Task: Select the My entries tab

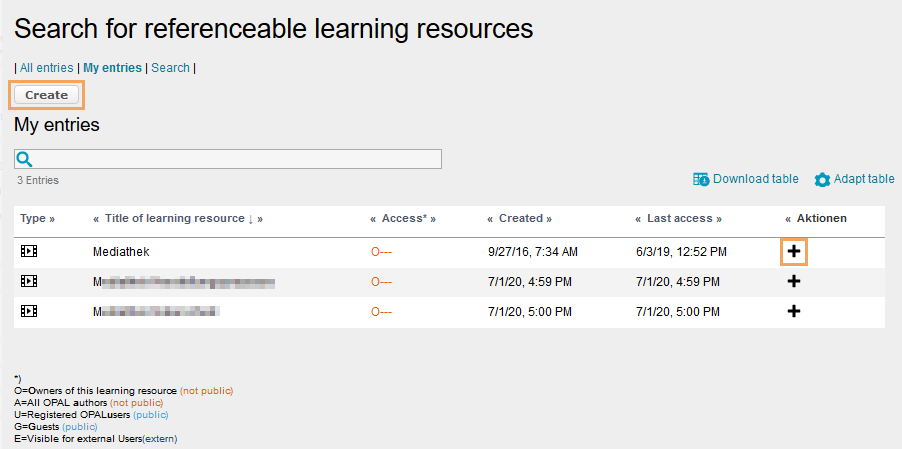Action: click(x=112, y=68)
